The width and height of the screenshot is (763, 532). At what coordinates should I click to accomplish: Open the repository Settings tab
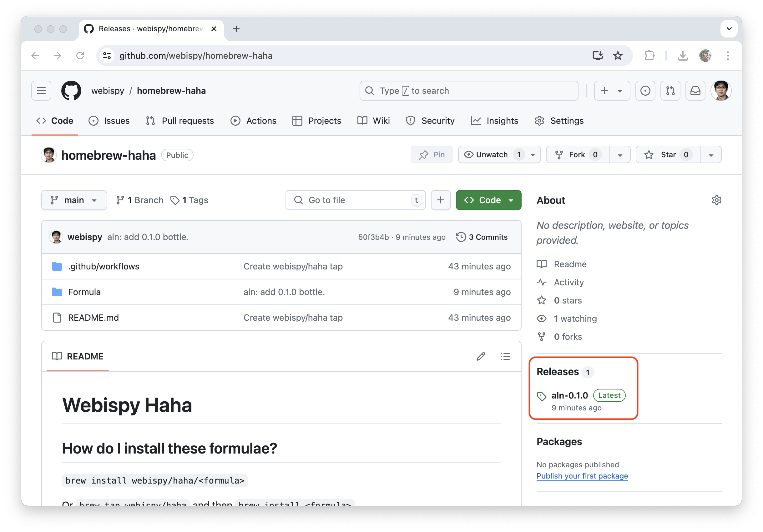559,121
